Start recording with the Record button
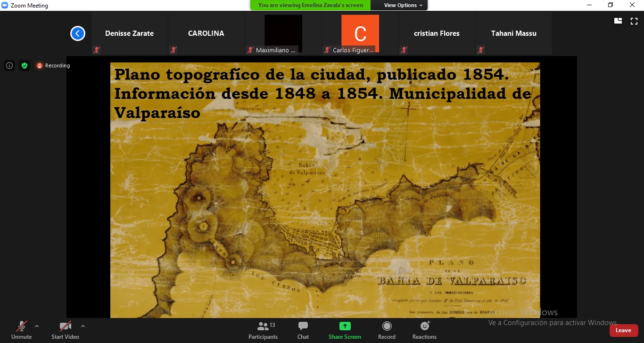Viewport: 644px width, 343px height. coord(387,330)
